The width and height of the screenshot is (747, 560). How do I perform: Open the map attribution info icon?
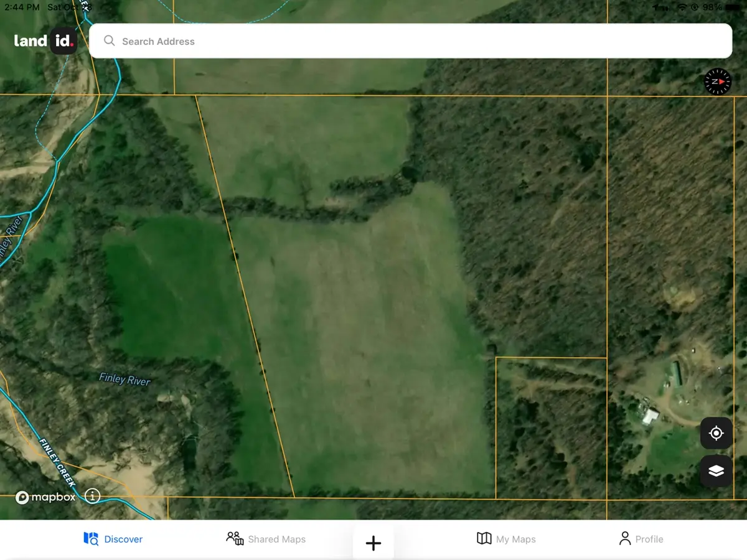point(92,497)
